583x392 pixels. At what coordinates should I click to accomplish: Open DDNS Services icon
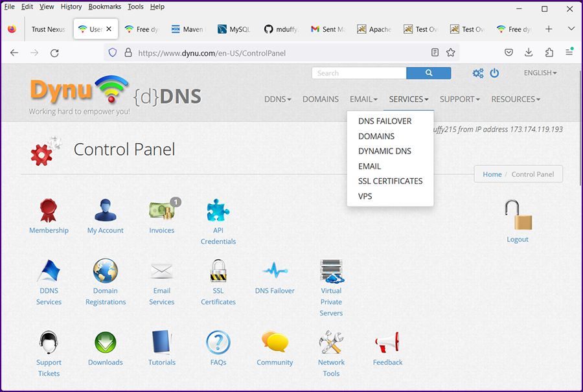[x=49, y=271]
